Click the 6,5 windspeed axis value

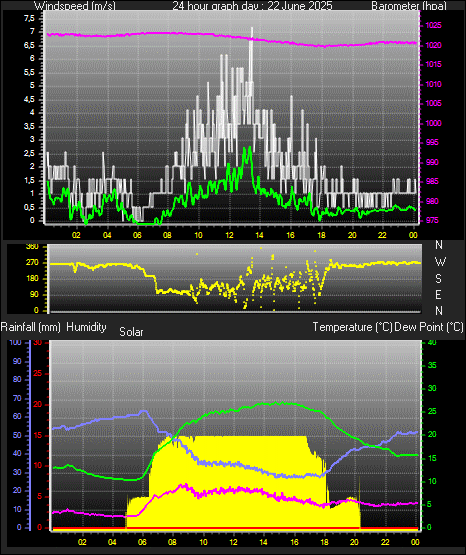click(29, 46)
